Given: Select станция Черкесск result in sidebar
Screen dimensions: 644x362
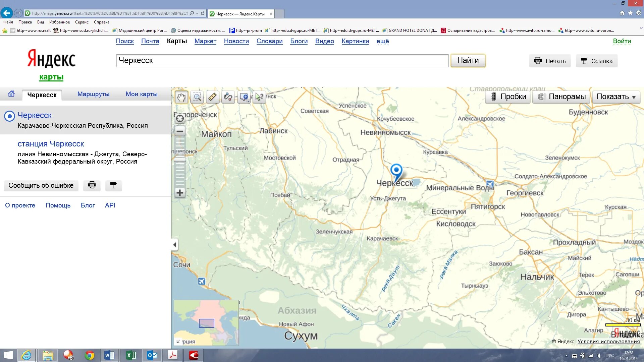Looking at the screenshot, I should coord(51,144).
